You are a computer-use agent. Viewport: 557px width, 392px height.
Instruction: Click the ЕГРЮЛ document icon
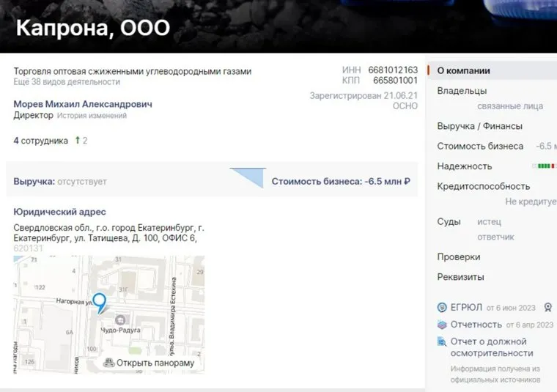(442, 308)
